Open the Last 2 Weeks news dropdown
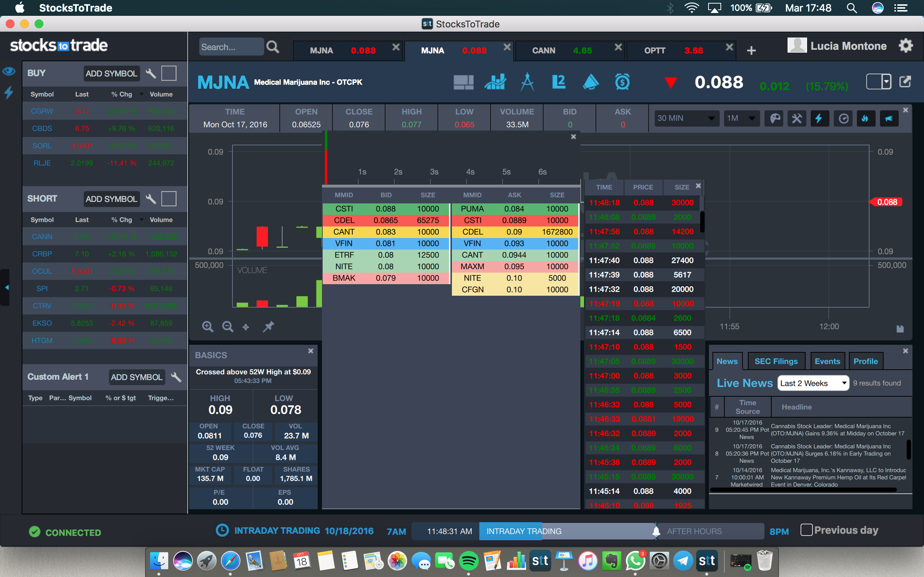 (813, 383)
